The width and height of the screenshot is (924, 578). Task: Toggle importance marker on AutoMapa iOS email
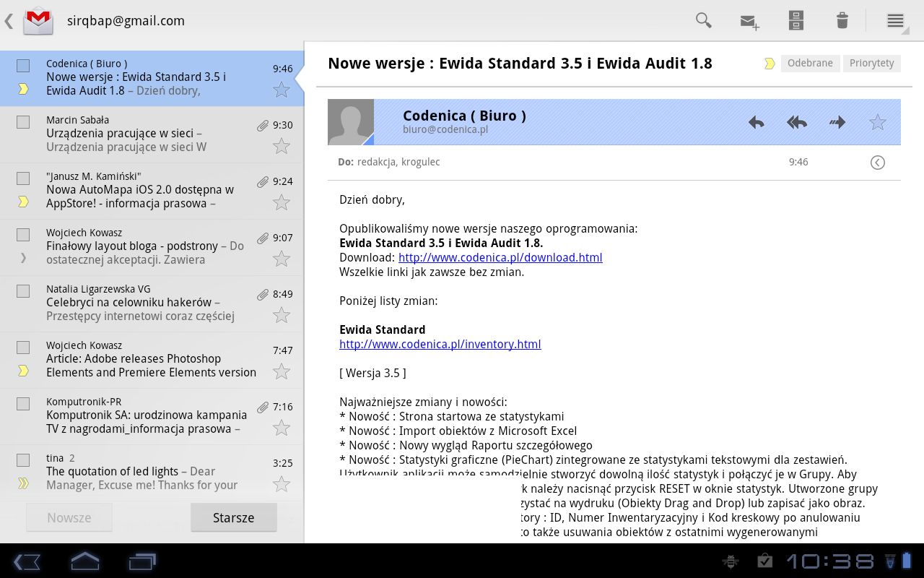click(x=23, y=202)
